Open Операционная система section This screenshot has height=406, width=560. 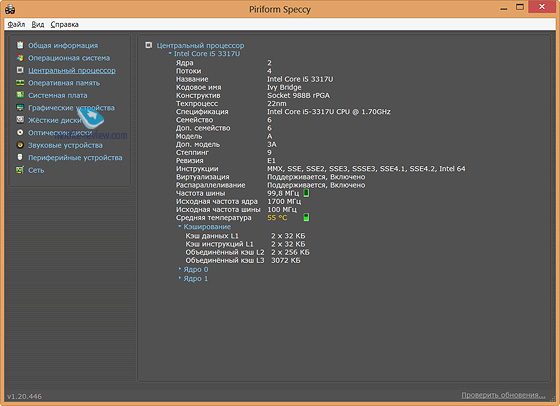tap(69, 58)
